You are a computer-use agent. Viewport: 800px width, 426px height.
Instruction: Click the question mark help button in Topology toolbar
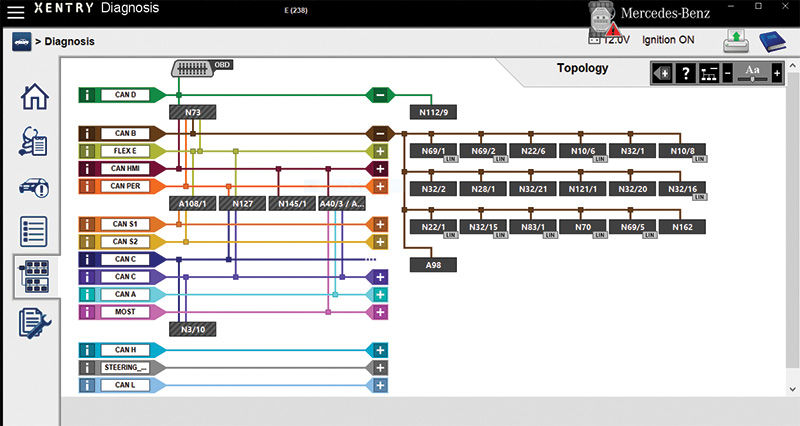click(685, 74)
